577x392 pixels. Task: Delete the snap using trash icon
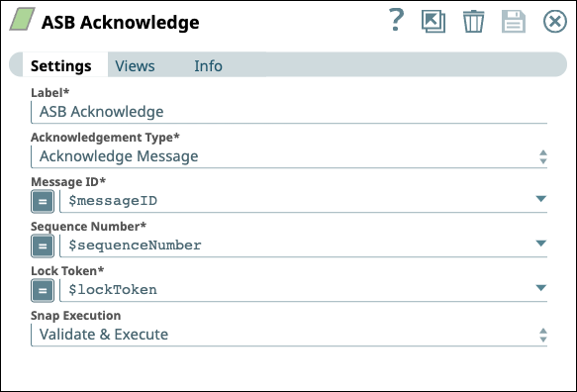pyautogui.click(x=473, y=22)
